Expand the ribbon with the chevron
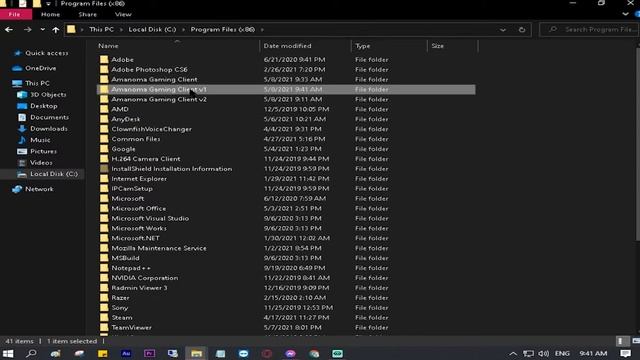 point(625,14)
